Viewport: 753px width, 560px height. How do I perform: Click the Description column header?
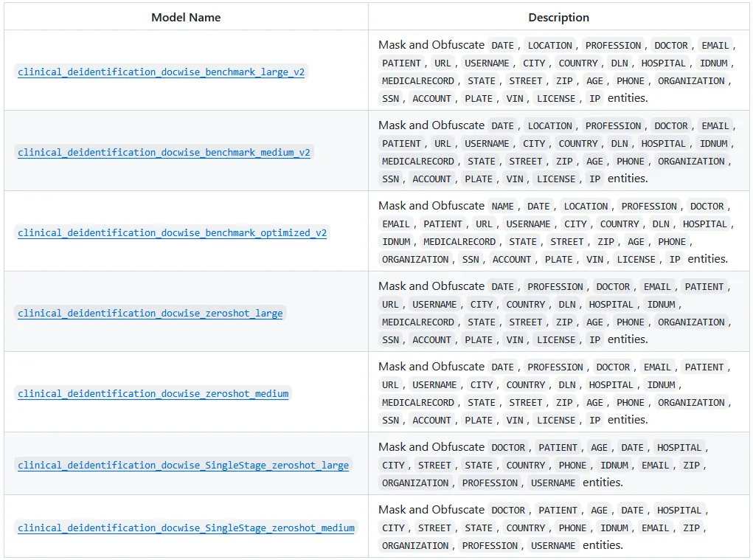point(558,17)
